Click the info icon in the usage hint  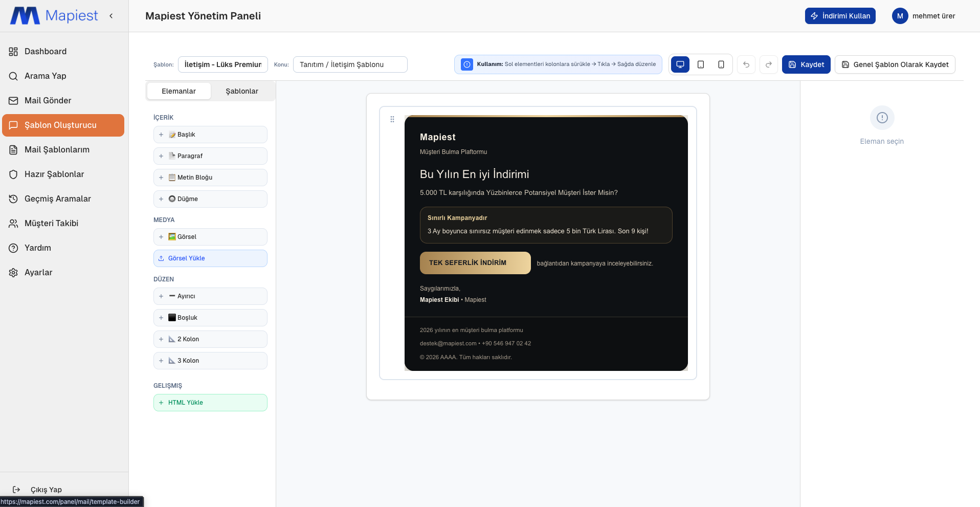click(x=467, y=64)
